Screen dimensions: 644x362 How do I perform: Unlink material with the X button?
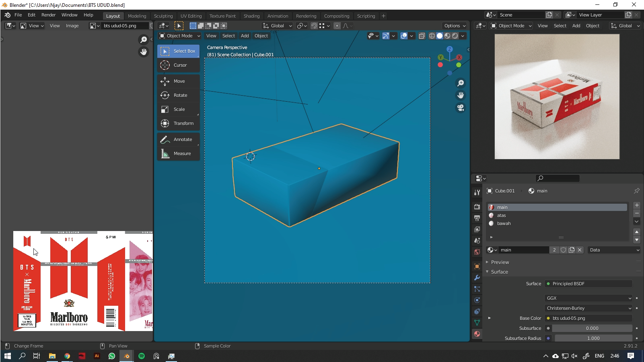click(580, 250)
